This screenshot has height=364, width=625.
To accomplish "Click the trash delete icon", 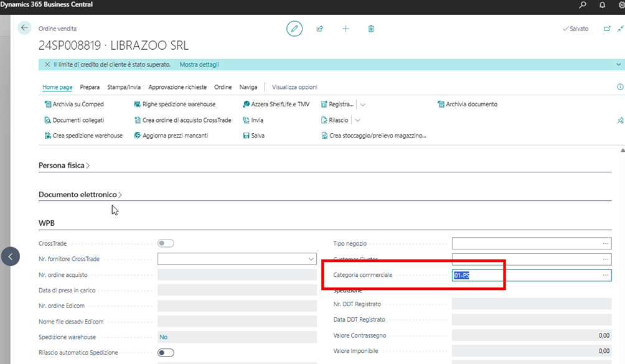I will (371, 29).
